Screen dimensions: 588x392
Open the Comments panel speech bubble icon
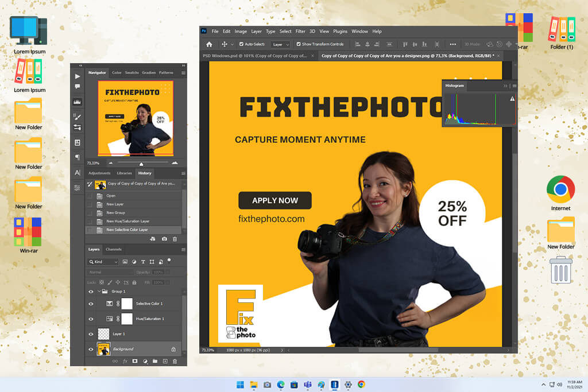(x=78, y=87)
